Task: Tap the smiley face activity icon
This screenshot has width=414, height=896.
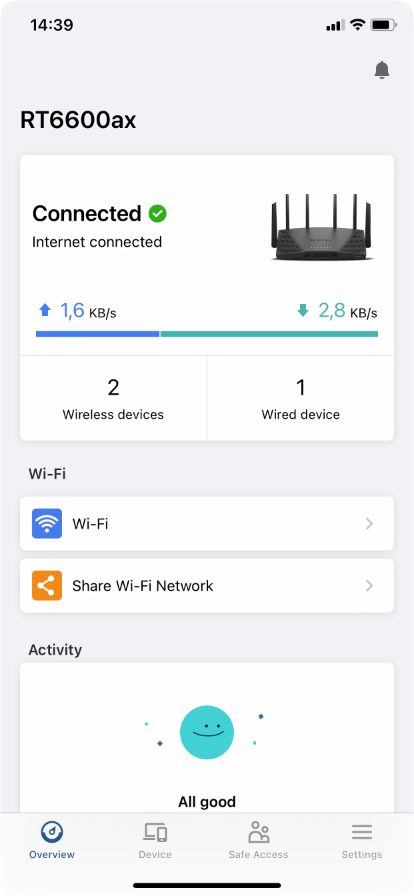Action: (x=206, y=731)
